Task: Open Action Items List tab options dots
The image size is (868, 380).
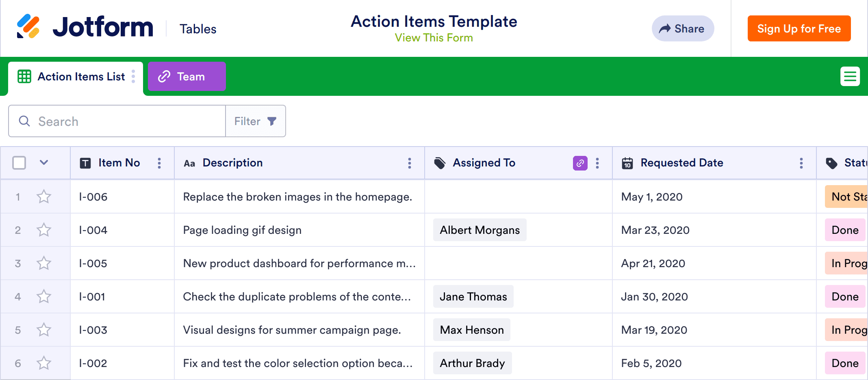Action: (x=133, y=76)
